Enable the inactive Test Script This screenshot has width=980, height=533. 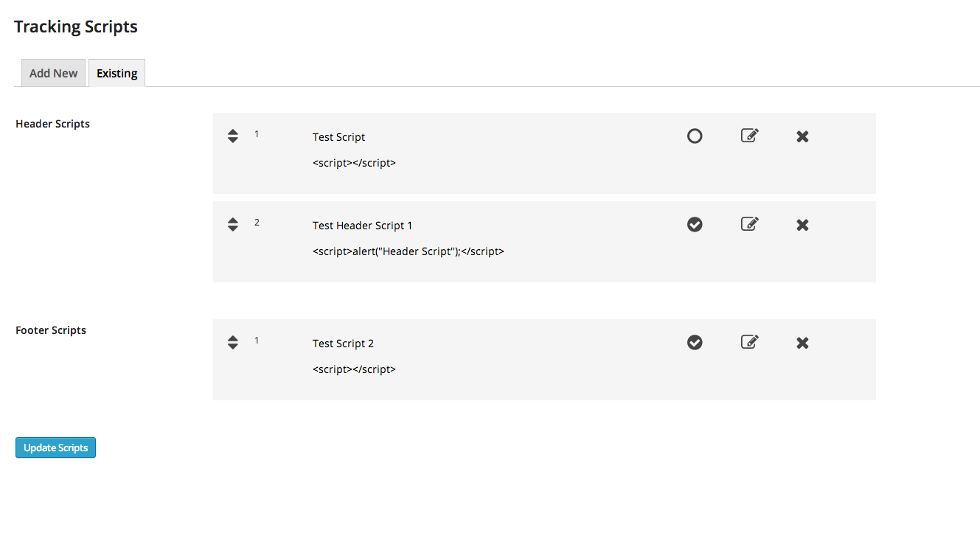pyautogui.click(x=695, y=136)
